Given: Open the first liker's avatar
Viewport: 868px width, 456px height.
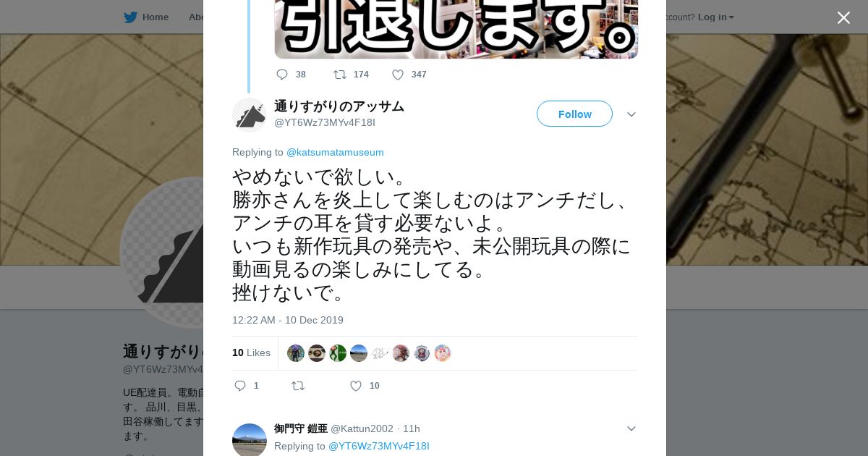Looking at the screenshot, I should point(296,353).
